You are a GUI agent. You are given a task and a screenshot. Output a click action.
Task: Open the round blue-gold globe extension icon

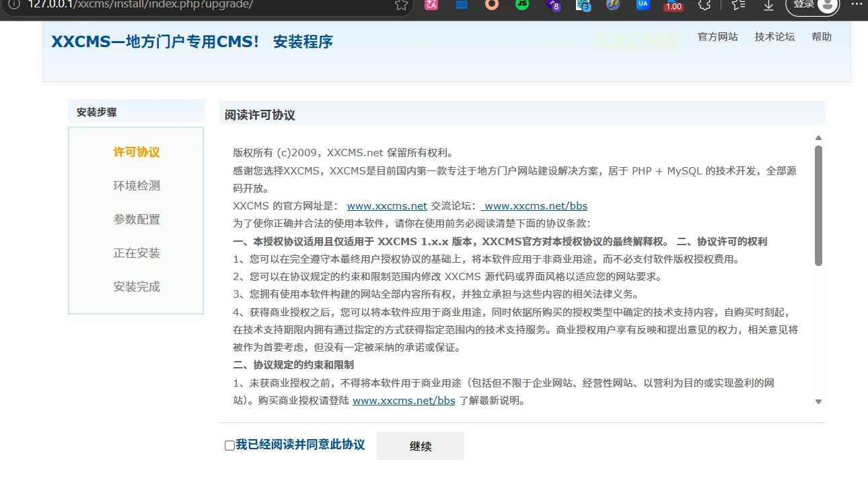coord(613,4)
